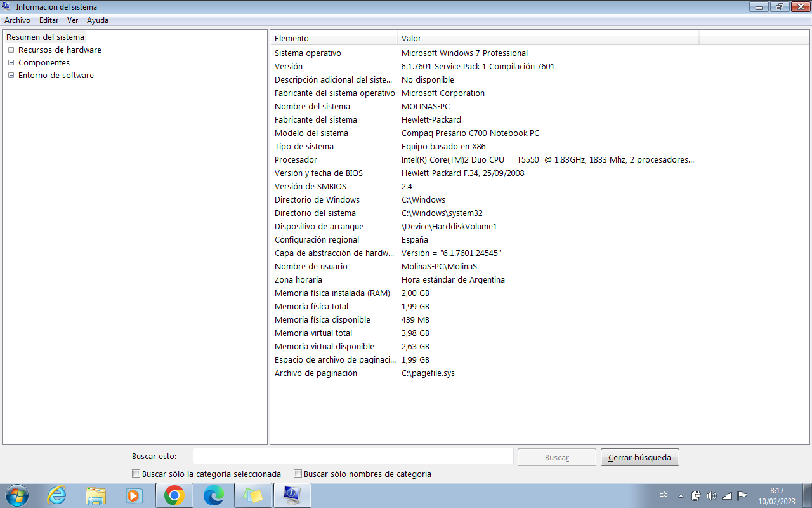The image size is (812, 508).
Task: Click the Intel Core 2 Duo value
Action: click(x=547, y=159)
